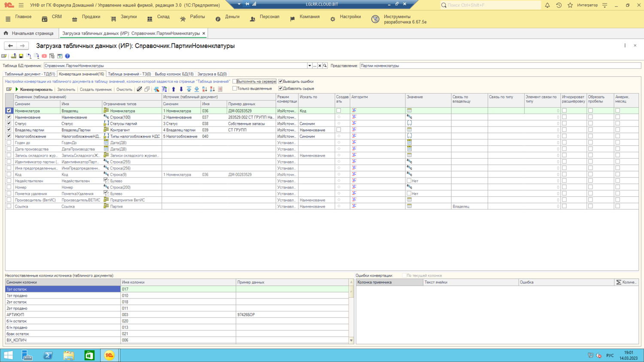Open the history clock icon
The height and width of the screenshot is (362, 644).
(x=559, y=5)
